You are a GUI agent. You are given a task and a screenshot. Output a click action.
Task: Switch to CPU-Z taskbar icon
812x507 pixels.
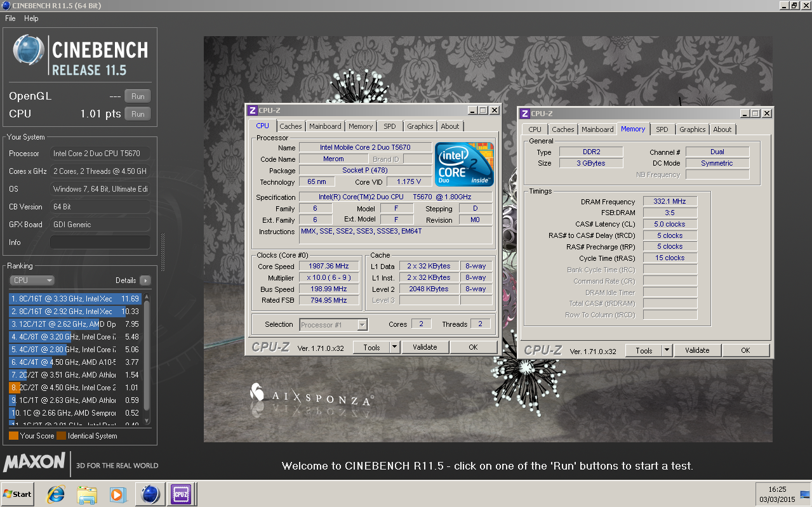click(x=180, y=494)
